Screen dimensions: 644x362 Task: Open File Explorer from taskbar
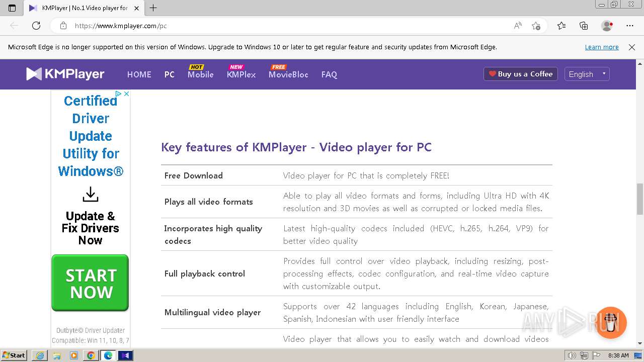click(x=57, y=355)
